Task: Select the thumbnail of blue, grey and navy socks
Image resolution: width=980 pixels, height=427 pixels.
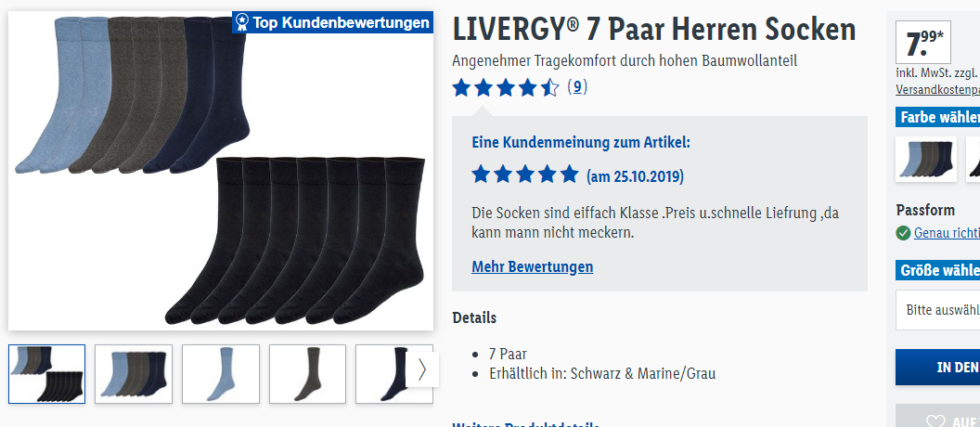Action: click(134, 374)
